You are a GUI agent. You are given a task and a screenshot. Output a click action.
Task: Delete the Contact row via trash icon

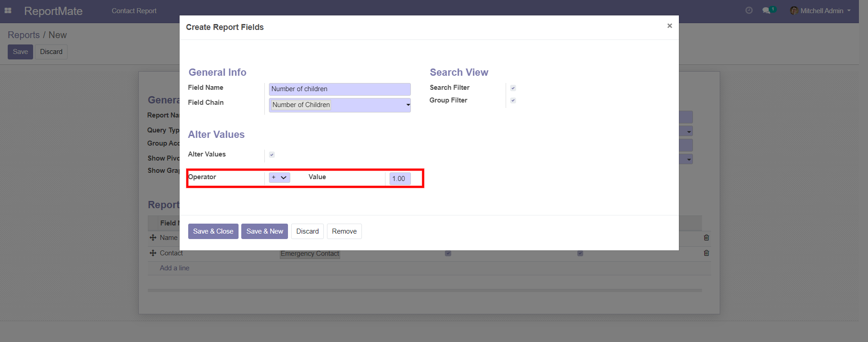706,253
